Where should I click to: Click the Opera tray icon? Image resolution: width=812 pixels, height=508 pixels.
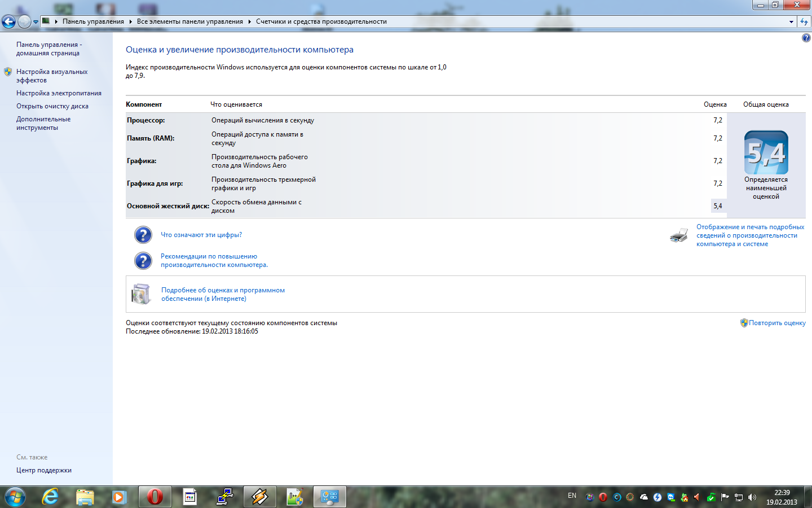603,497
